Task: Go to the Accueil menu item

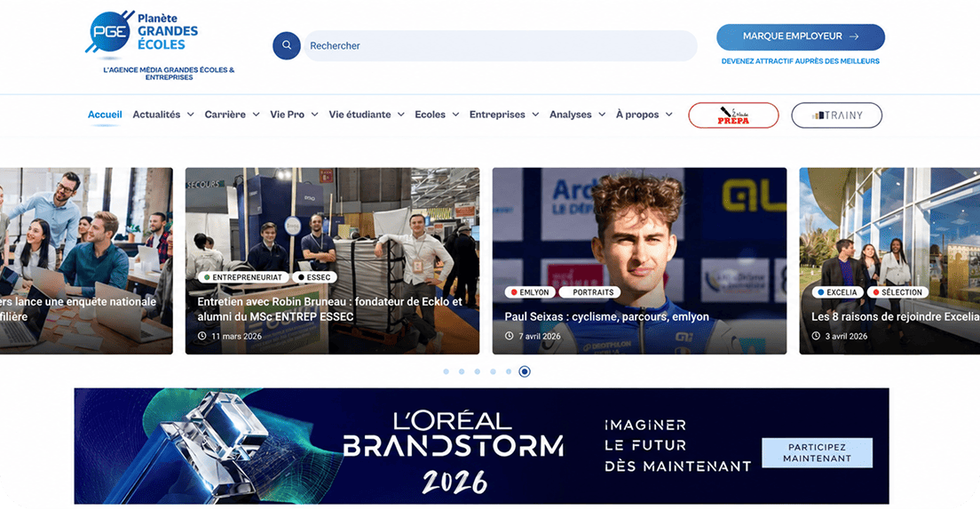Action: pos(105,115)
